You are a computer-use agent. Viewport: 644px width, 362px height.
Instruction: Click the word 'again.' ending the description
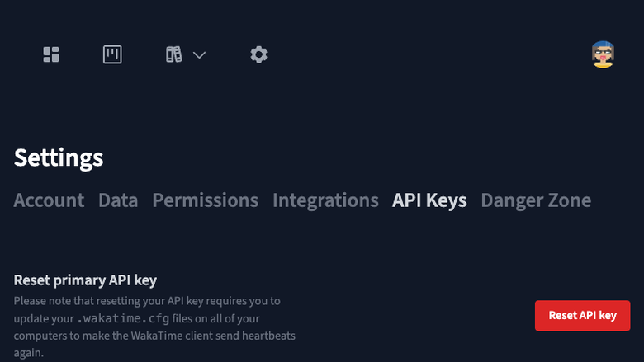(28, 353)
